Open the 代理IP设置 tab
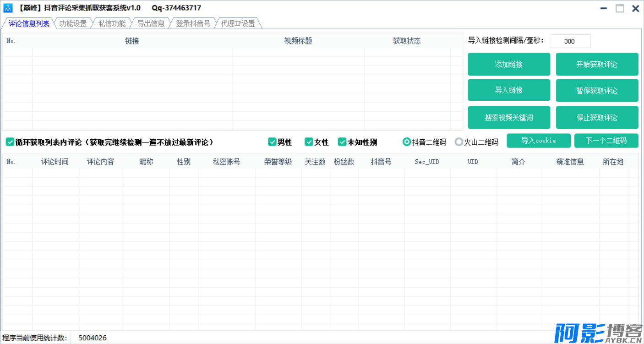 coord(238,23)
